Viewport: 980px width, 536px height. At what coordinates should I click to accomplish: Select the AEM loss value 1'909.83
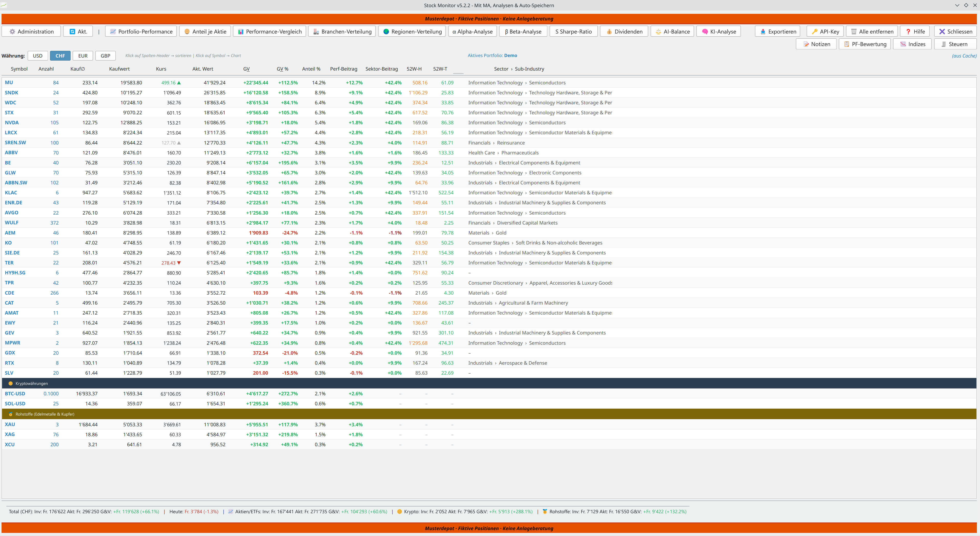click(258, 233)
